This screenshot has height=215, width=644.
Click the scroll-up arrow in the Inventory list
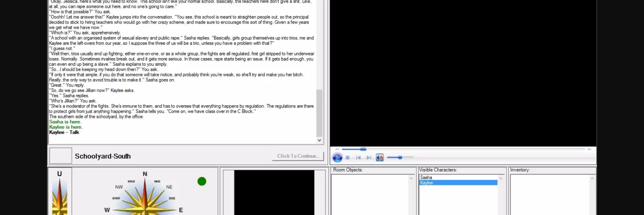click(x=593, y=178)
